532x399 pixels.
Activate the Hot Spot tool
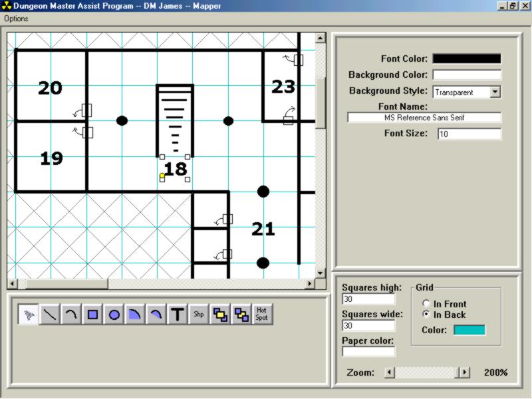pos(261,315)
